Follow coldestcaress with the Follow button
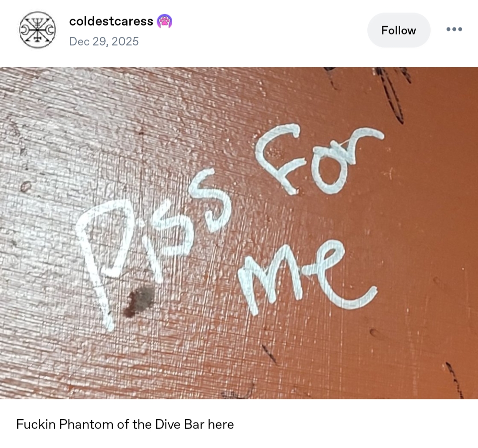 [x=398, y=30]
